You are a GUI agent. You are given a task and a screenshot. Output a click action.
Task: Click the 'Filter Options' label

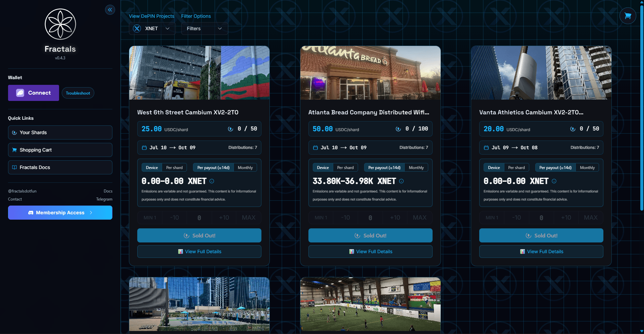click(x=196, y=16)
